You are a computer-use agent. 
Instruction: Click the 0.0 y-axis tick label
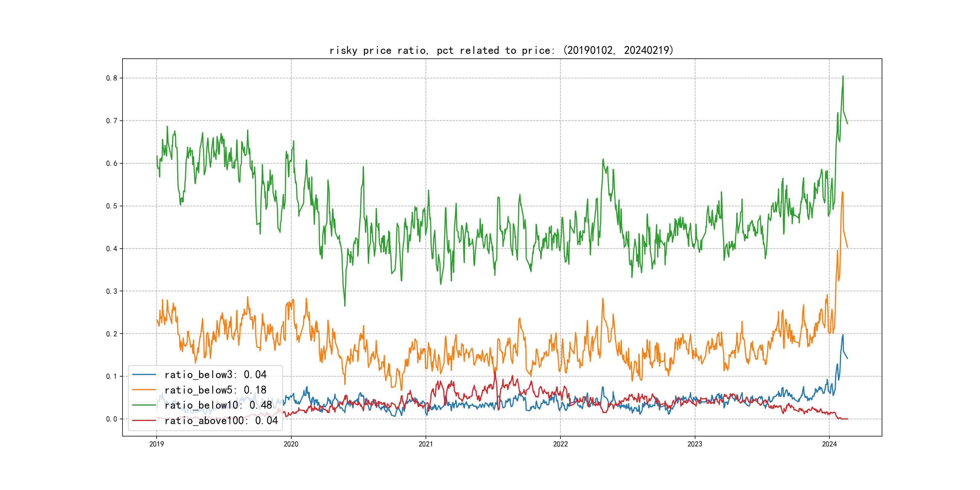(x=112, y=419)
